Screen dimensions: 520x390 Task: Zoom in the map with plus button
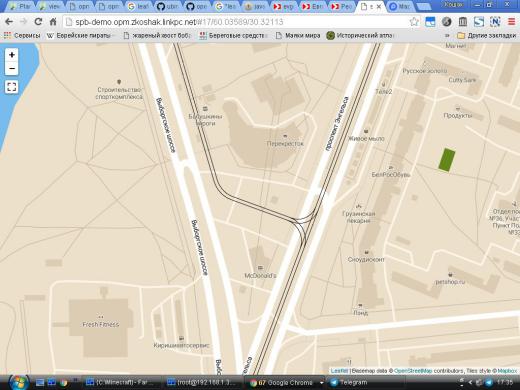point(12,55)
